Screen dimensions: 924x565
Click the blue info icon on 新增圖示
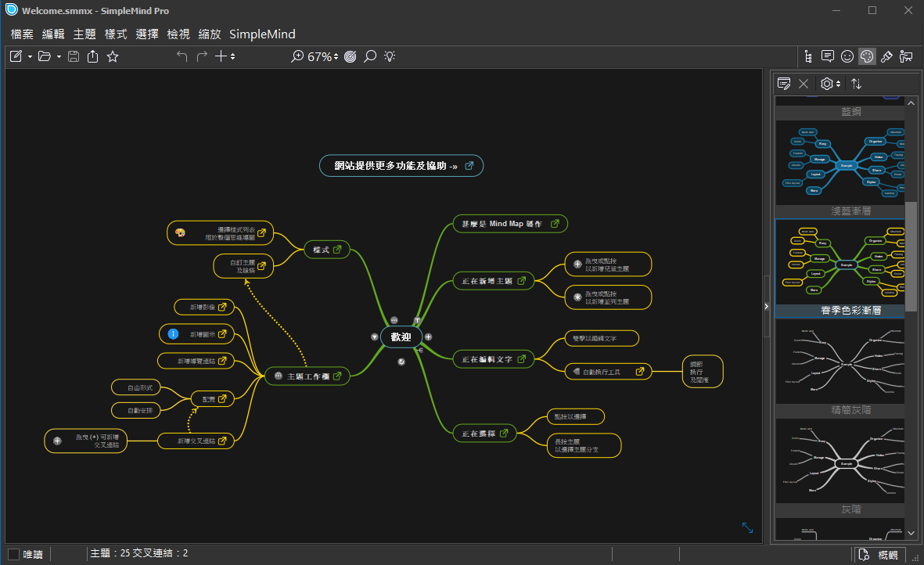pos(173,334)
